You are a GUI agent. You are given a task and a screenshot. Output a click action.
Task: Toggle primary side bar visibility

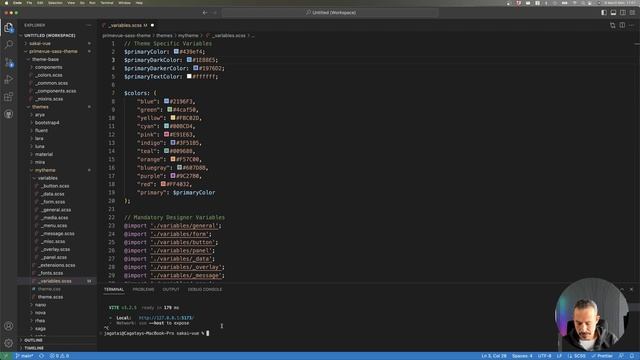coord(604,13)
